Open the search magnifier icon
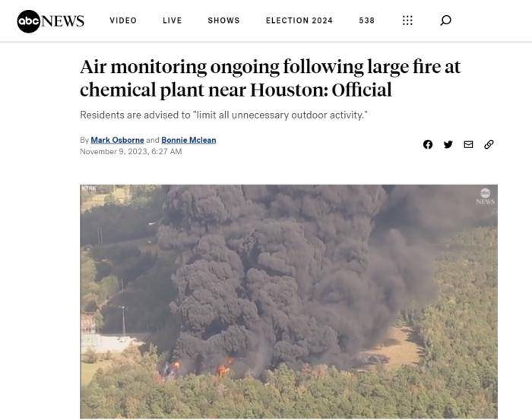The height and width of the screenshot is (420, 532). point(445,21)
